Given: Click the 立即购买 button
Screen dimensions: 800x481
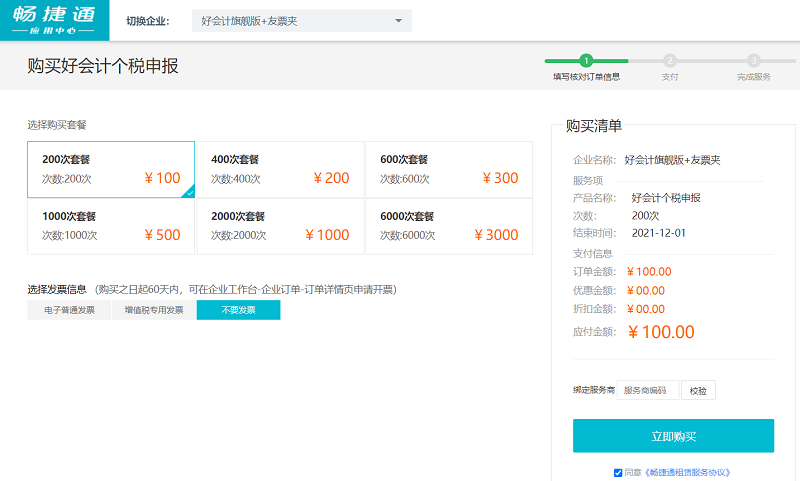Looking at the screenshot, I should 673,436.
